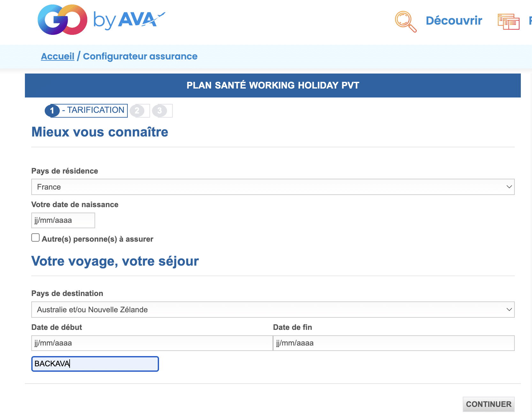The width and height of the screenshot is (532, 420).
Task: Click step 1 circle in progress indicator
Action: [x=52, y=111]
